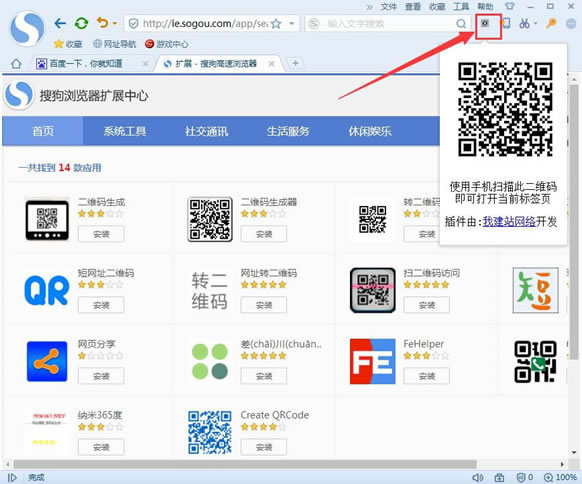Click the scissors screenshot tool icon
Image resolution: width=582 pixels, height=484 pixels.
(x=524, y=24)
